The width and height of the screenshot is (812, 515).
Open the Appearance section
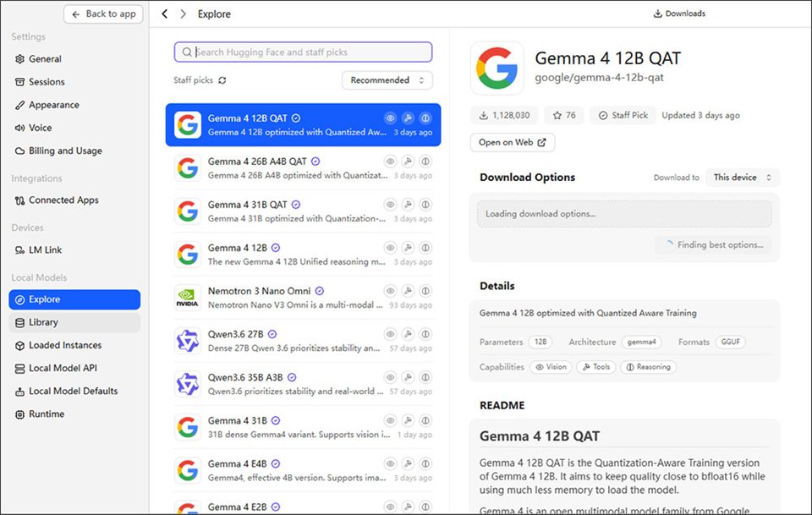click(74, 105)
